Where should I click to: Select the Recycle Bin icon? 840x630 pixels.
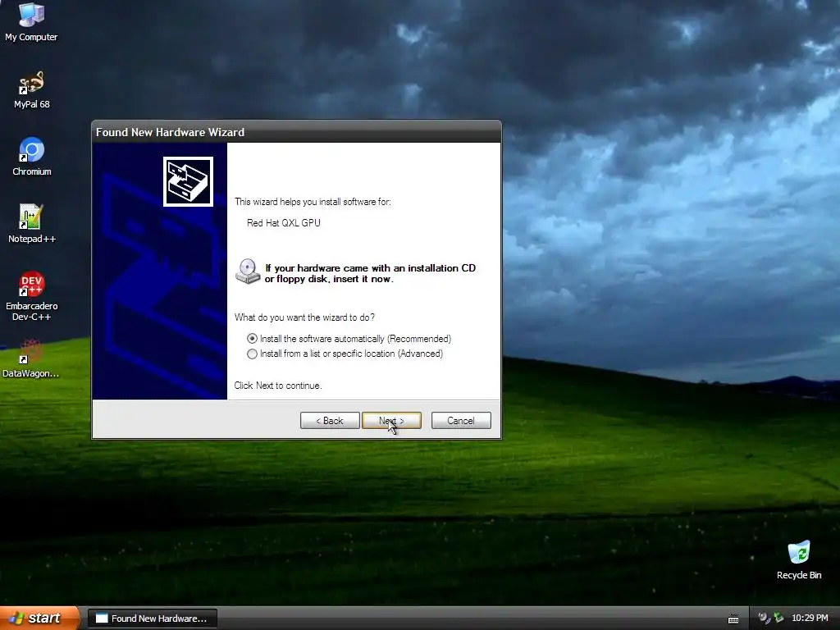(799, 560)
